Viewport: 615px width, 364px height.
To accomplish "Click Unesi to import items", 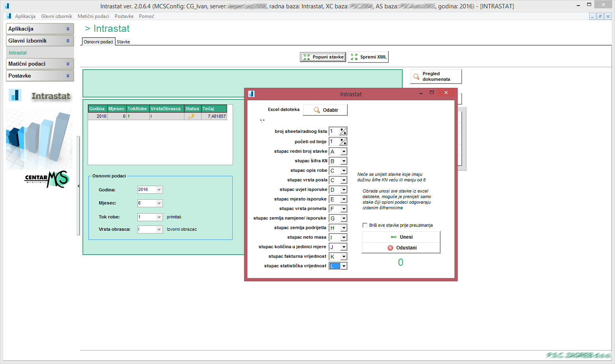I will 401,237.
